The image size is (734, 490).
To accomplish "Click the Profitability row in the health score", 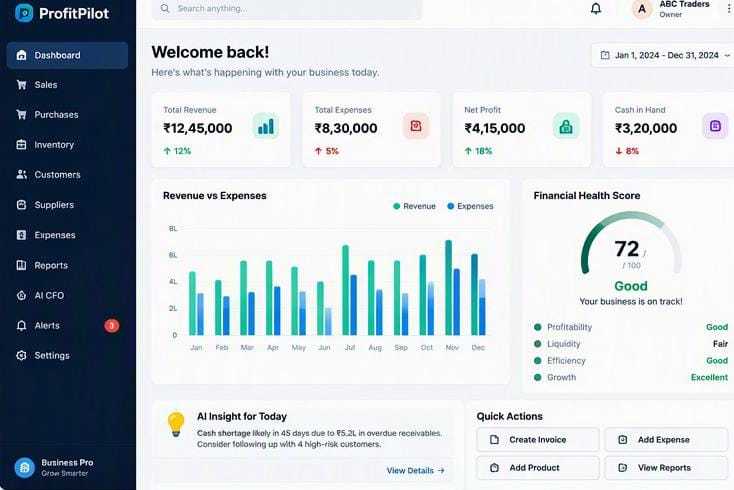I will [631, 327].
